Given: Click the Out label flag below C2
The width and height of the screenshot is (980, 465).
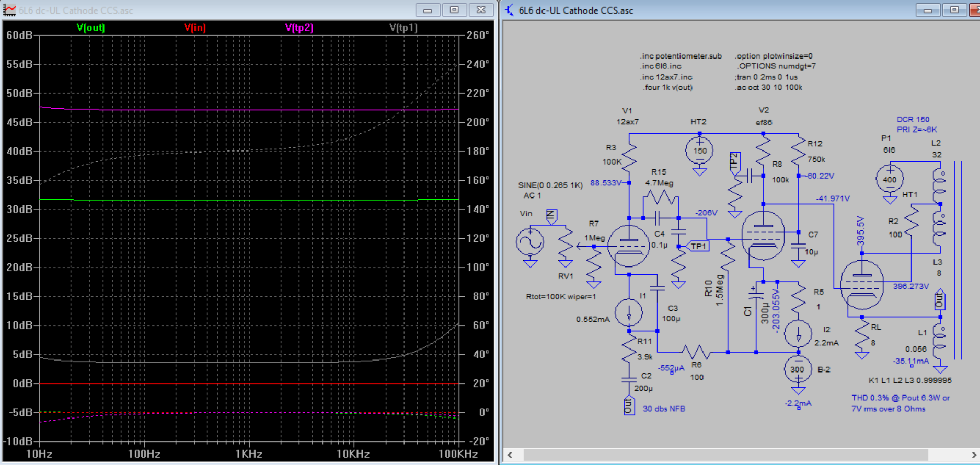Looking at the screenshot, I should tap(629, 405).
